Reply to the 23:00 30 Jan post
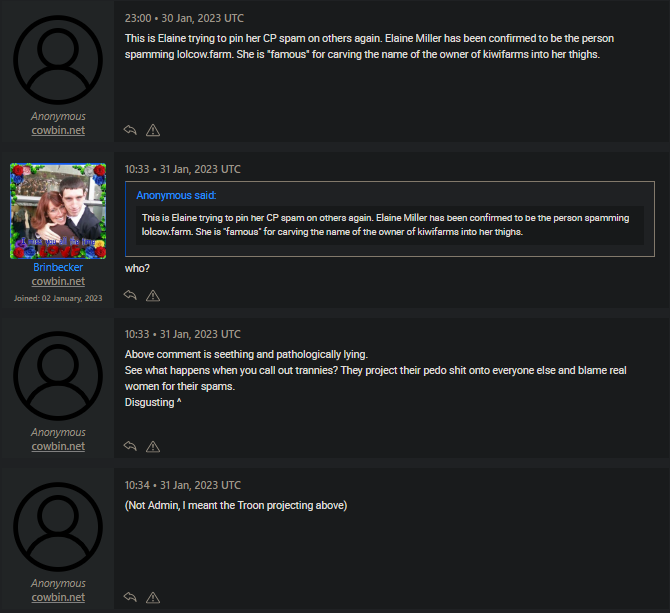The width and height of the screenshot is (670, 613). (x=130, y=130)
